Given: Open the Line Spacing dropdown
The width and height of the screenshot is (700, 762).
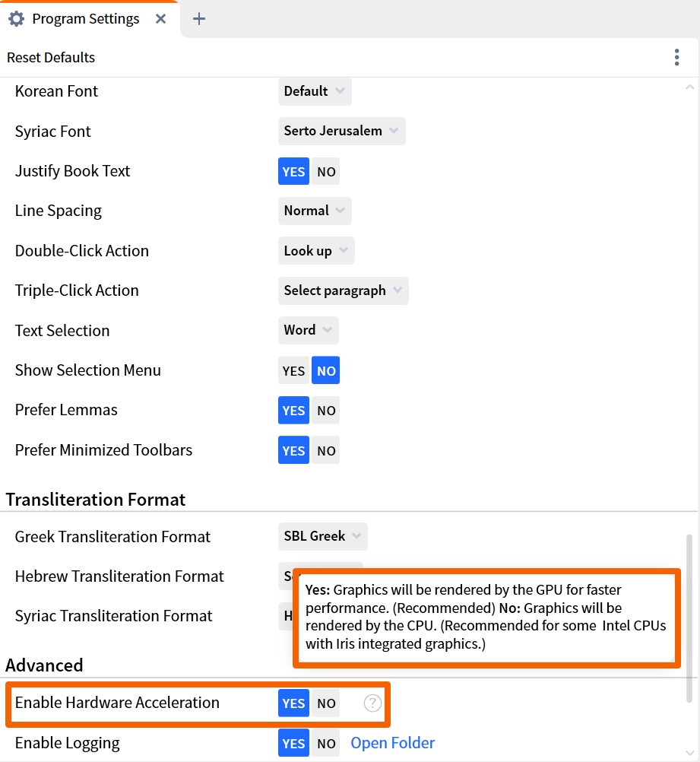Looking at the screenshot, I should tap(315, 211).
